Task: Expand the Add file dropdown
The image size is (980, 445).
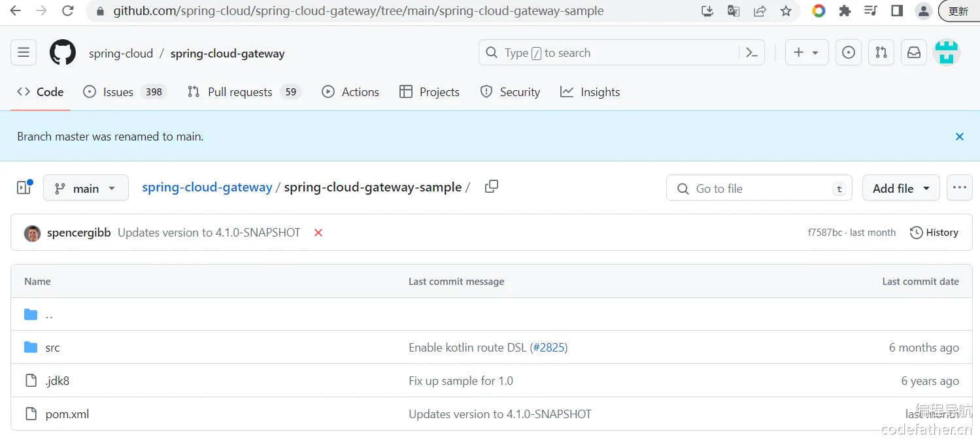Action: pos(901,188)
